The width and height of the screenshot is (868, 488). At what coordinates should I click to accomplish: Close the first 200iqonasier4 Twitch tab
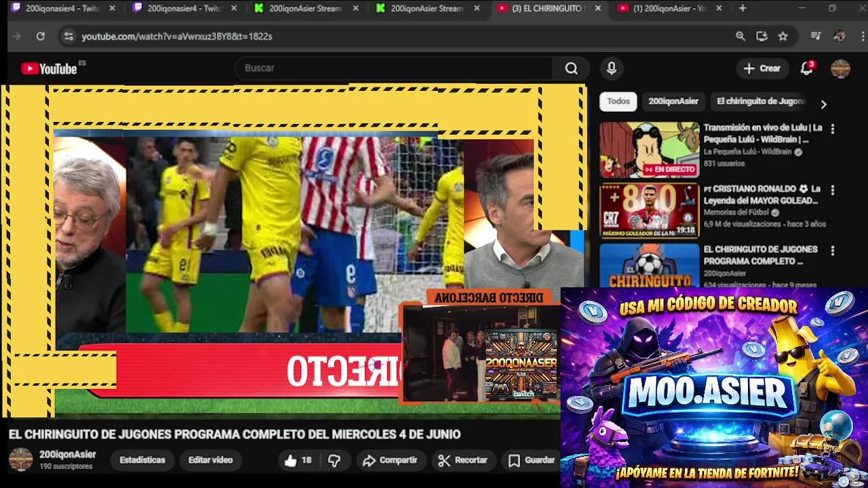pyautogui.click(x=112, y=8)
